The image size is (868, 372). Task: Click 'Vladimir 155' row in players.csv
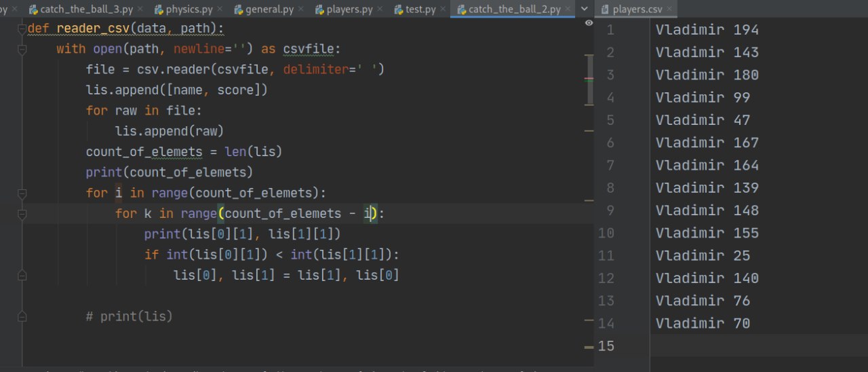coord(707,233)
